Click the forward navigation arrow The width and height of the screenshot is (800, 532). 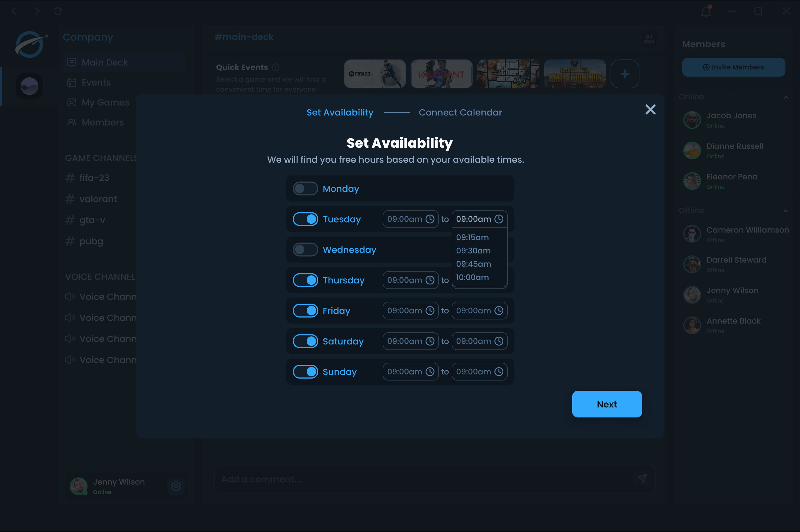(x=37, y=11)
